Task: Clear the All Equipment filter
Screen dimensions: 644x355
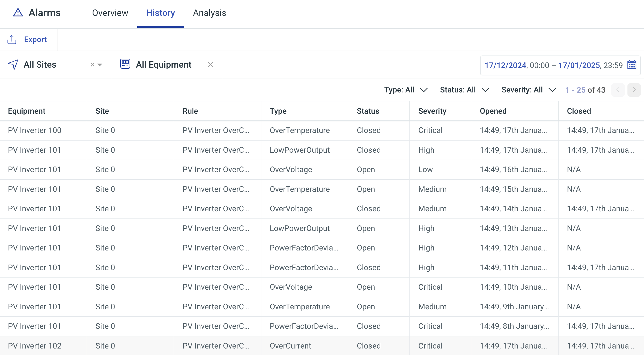Action: [x=210, y=64]
